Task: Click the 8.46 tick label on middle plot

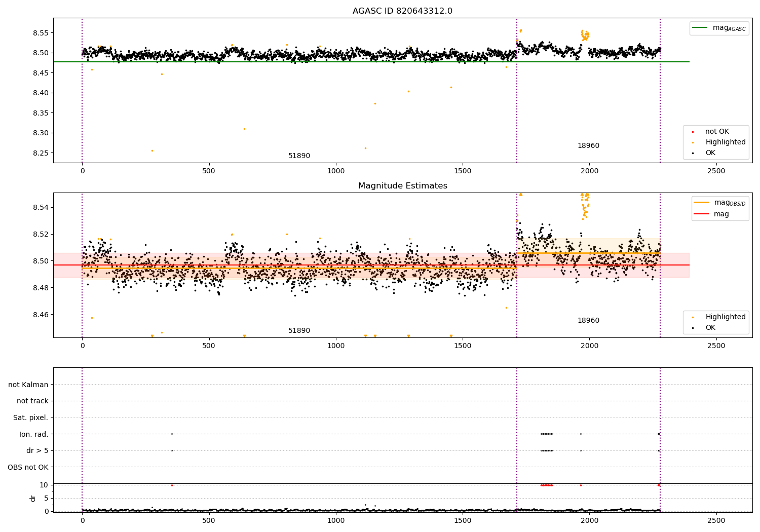Action: click(40, 315)
